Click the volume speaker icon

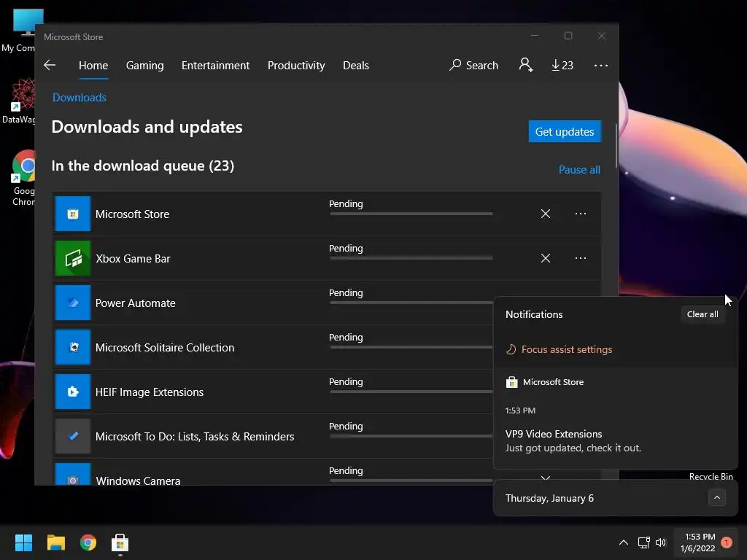(661, 542)
